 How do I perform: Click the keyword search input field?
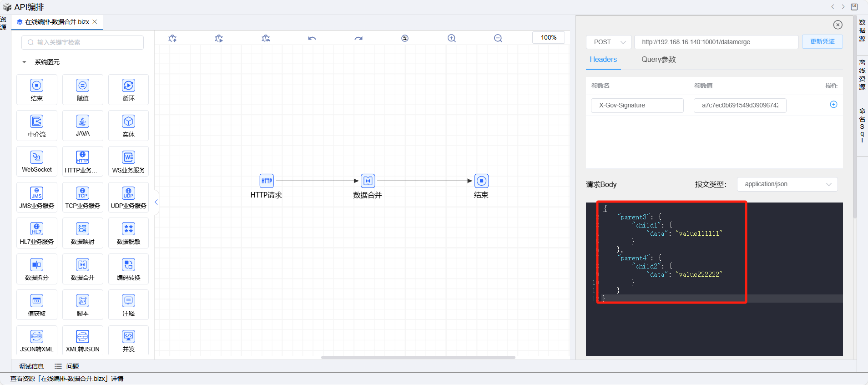(x=83, y=42)
